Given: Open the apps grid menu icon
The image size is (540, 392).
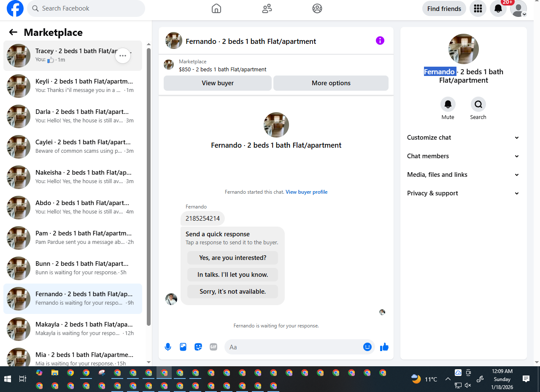Looking at the screenshot, I should [x=478, y=8].
